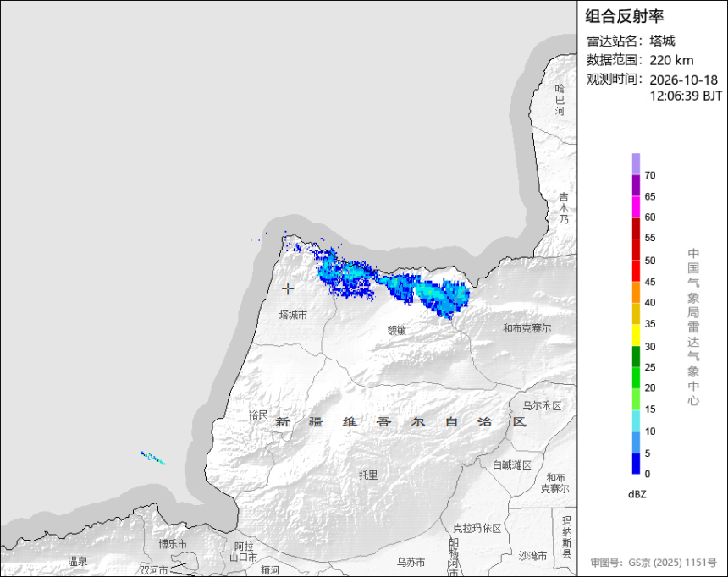Select the 裕民 county label
Screen dimensions: 728x577
258,415
